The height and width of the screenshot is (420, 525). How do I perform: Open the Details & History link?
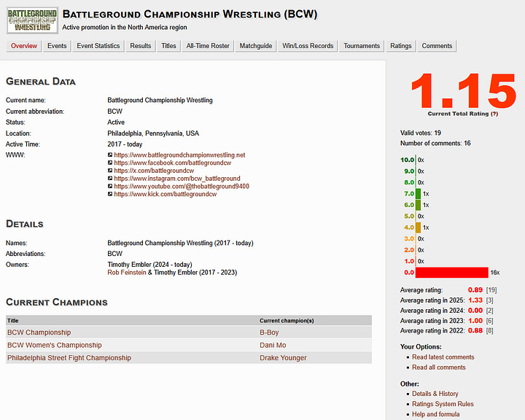(x=435, y=394)
